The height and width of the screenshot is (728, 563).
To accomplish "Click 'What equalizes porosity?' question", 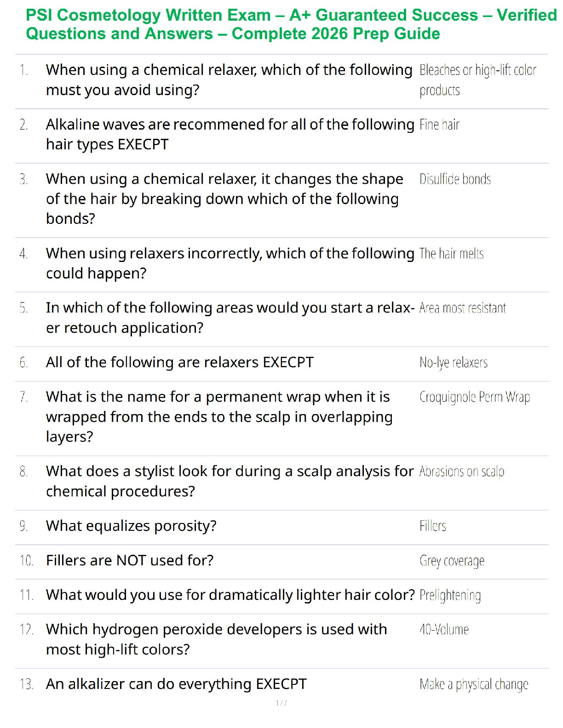I will 131,526.
